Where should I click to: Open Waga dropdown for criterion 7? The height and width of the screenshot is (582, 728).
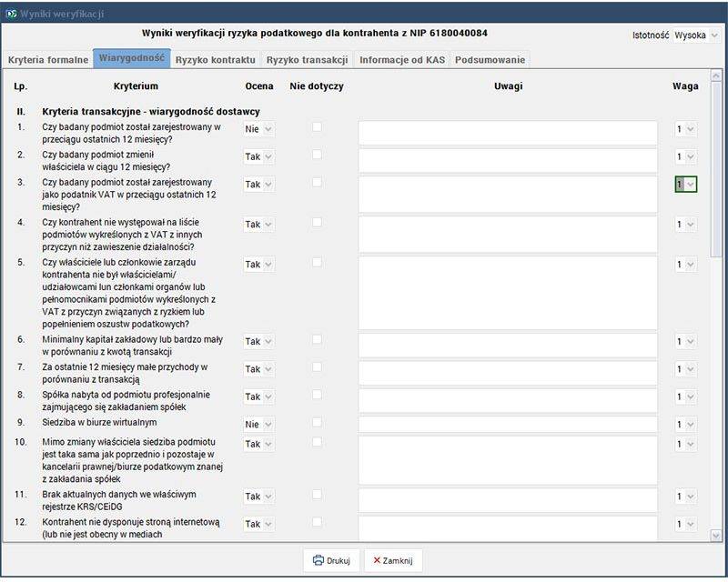click(x=685, y=369)
